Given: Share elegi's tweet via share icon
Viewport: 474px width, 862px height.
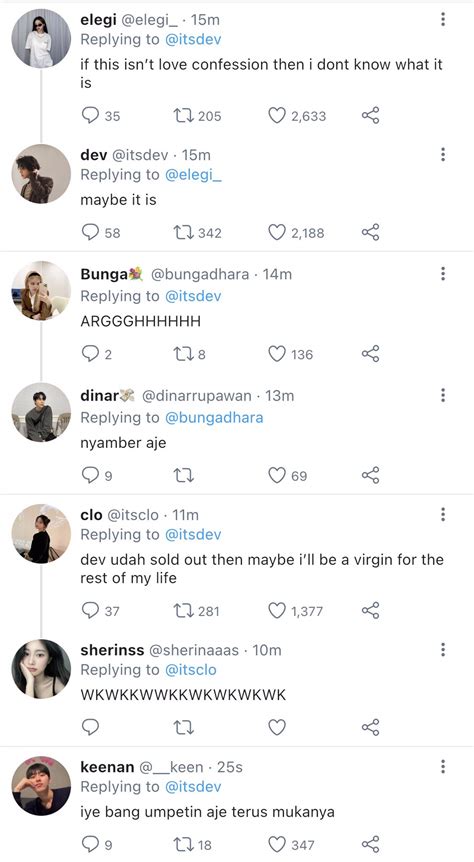Looking at the screenshot, I should [371, 115].
